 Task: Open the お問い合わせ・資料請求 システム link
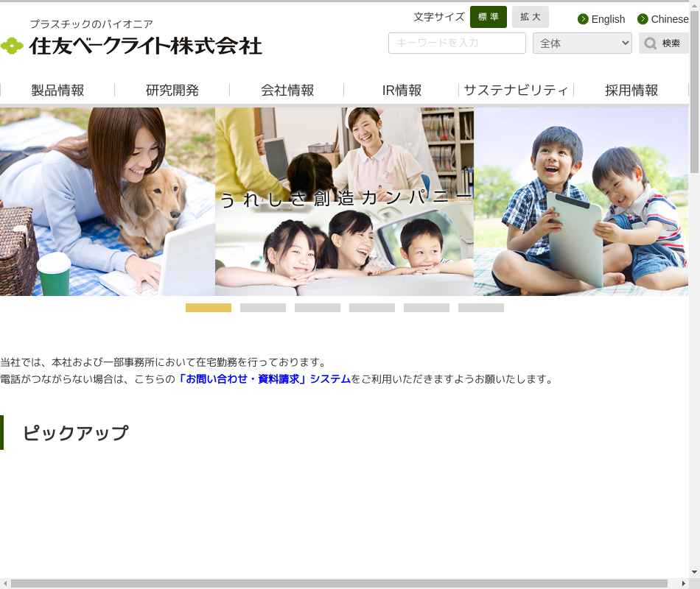[264, 379]
